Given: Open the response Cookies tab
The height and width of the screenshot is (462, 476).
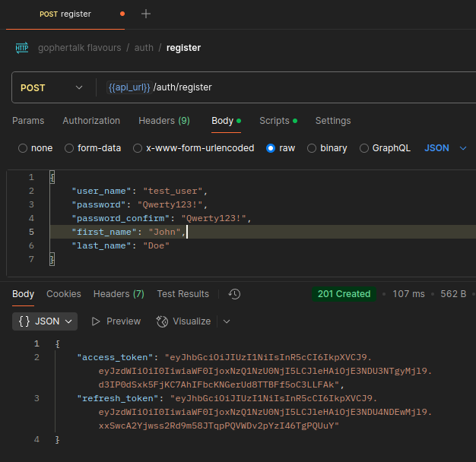Looking at the screenshot, I should [64, 294].
